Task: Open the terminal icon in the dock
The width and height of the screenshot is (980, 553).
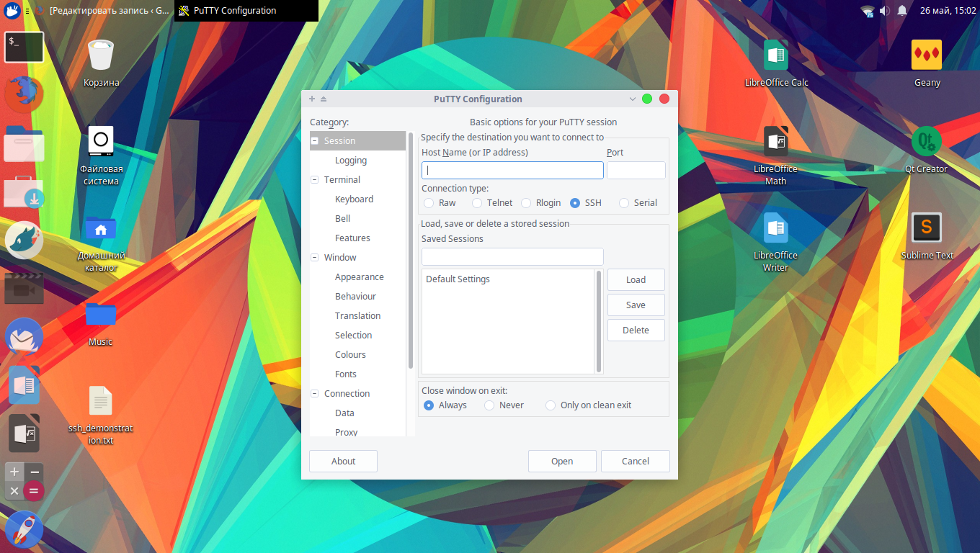Action: click(x=24, y=47)
